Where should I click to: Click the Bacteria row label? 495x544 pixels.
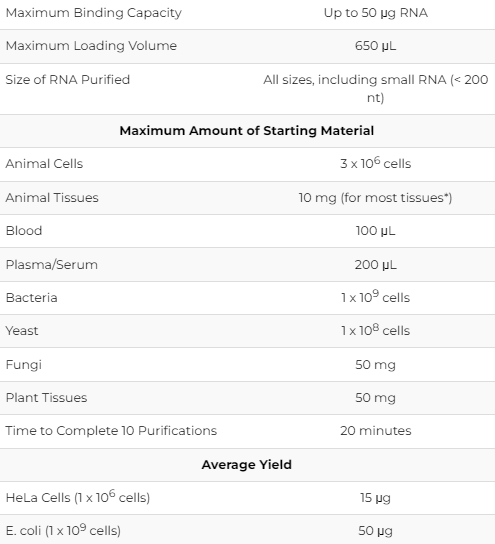point(32,298)
